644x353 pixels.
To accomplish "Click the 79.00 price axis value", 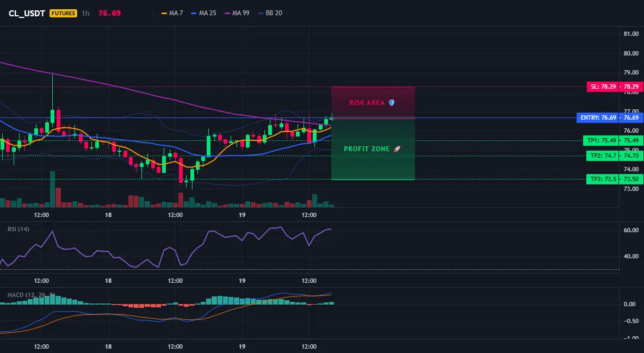I will (x=631, y=72).
